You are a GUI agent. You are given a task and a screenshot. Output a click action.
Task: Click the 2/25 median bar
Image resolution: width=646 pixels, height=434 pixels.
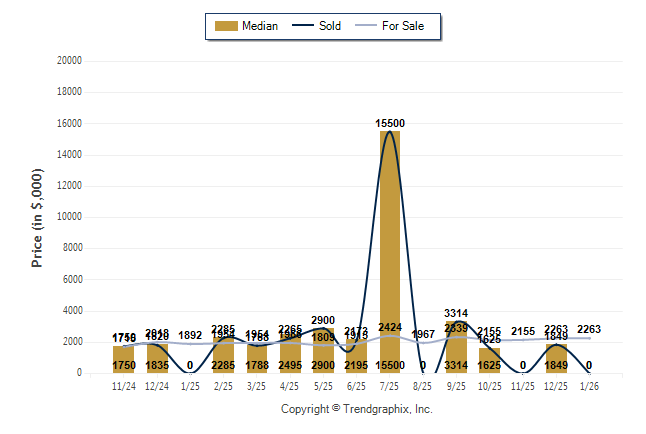[x=224, y=355]
